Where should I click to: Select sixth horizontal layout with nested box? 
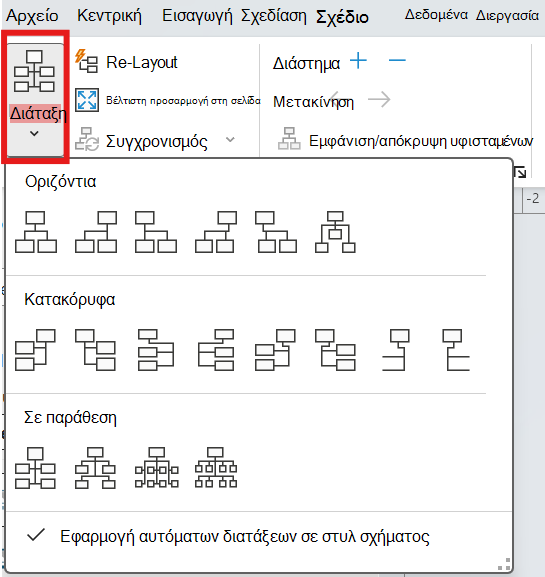pos(335,232)
